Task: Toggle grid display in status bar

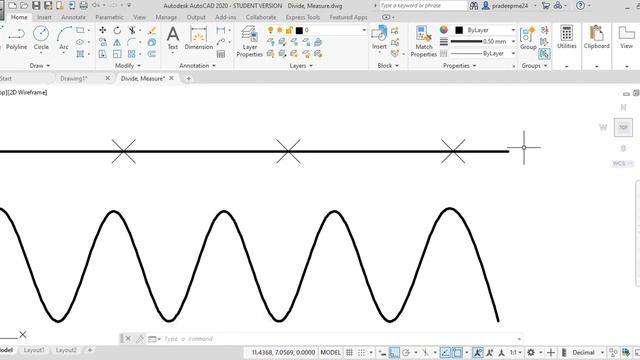Action: point(349,352)
